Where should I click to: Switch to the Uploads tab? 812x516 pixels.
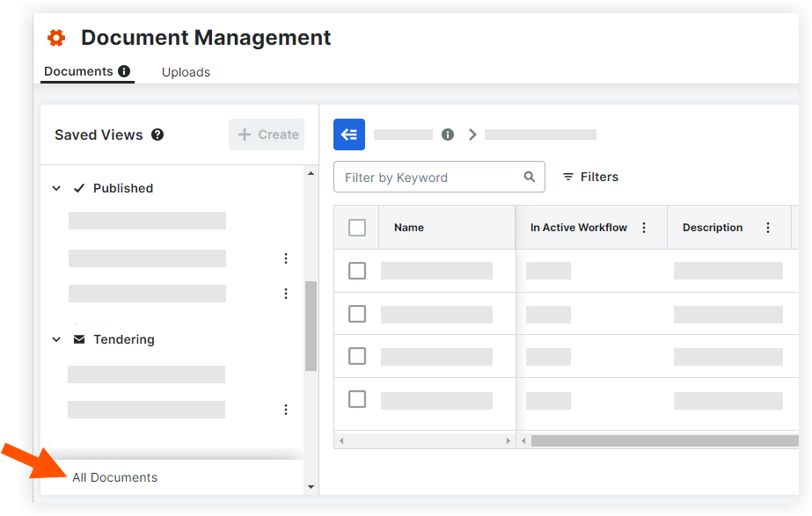click(186, 72)
